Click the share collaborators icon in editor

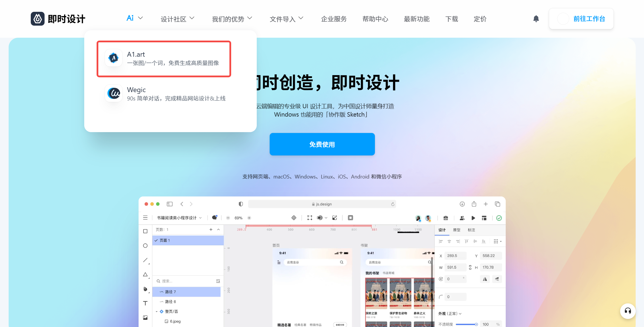click(462, 218)
